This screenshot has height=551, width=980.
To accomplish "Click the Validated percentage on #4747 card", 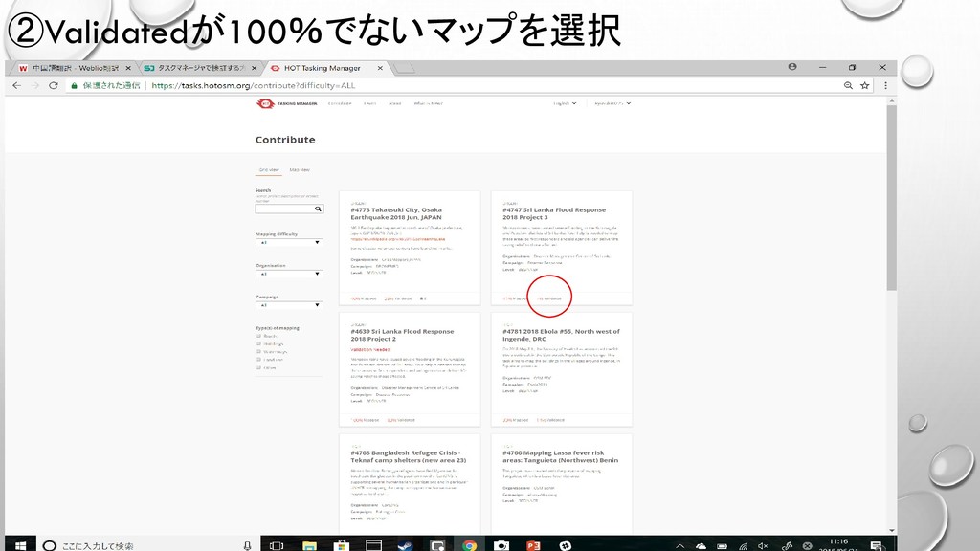I will [x=549, y=298].
